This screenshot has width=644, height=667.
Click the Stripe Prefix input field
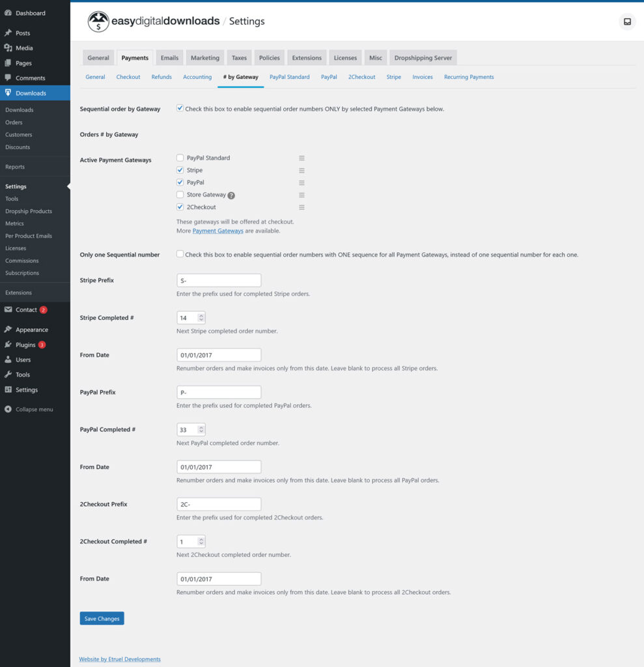pyautogui.click(x=219, y=280)
